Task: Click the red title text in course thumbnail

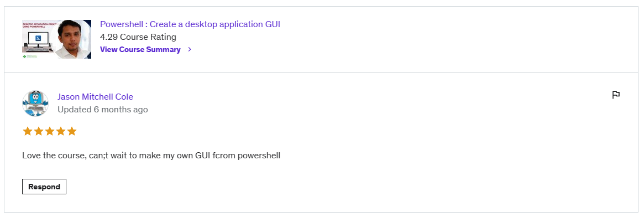Action: pyautogui.click(x=39, y=25)
